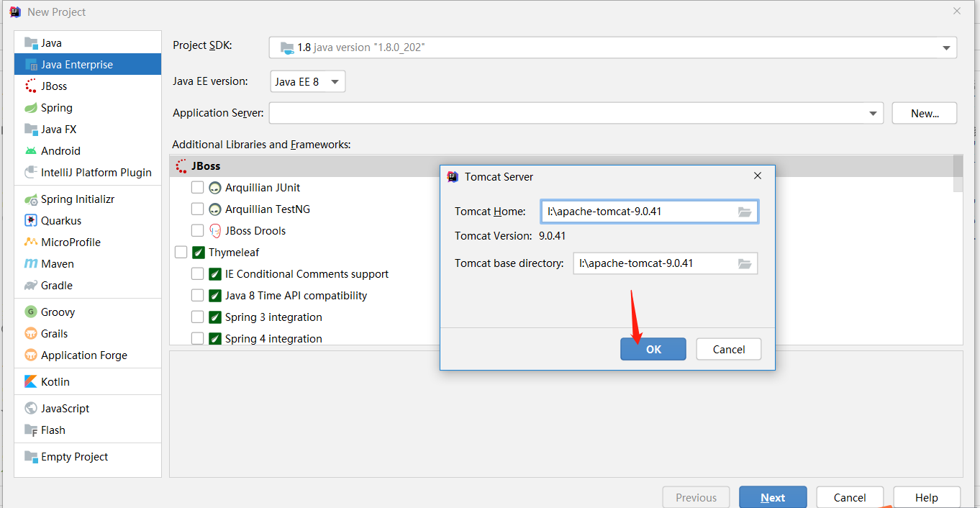980x508 pixels.
Task: Click the Arquillian JUnit framework icon
Action: click(x=215, y=188)
